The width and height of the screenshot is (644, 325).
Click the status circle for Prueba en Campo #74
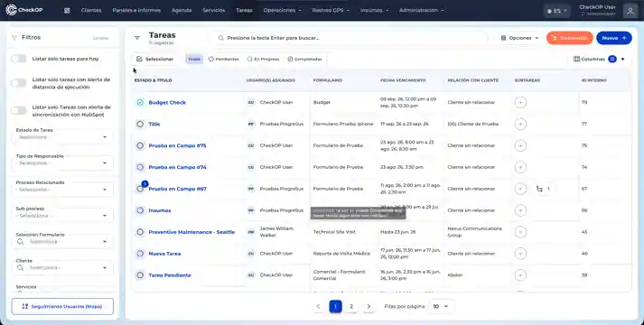click(140, 167)
